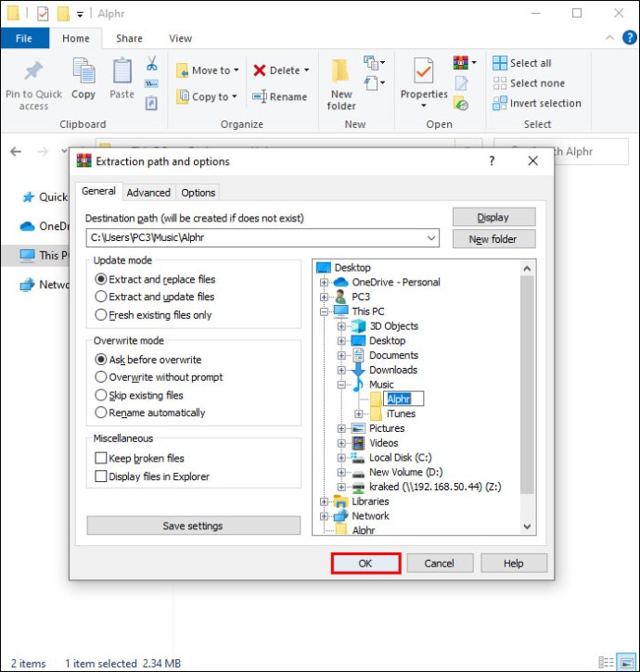Click the Save settings button
This screenshot has width=640, height=672.
(x=193, y=526)
